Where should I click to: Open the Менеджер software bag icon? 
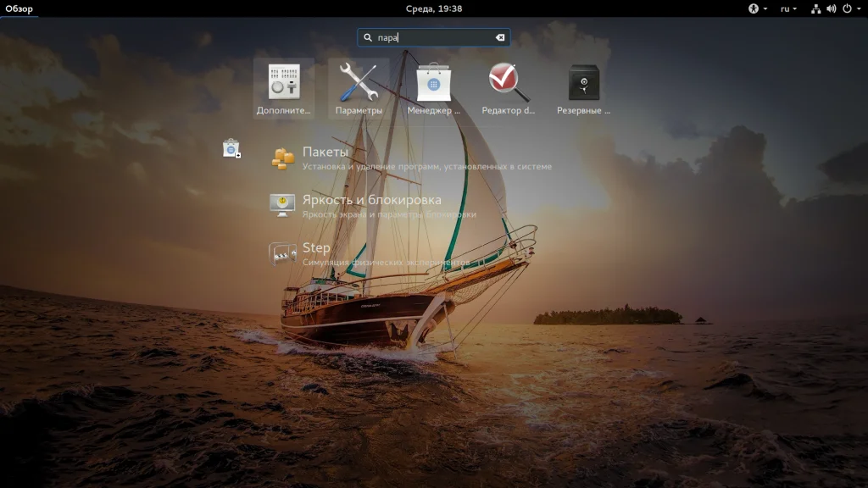(433, 82)
